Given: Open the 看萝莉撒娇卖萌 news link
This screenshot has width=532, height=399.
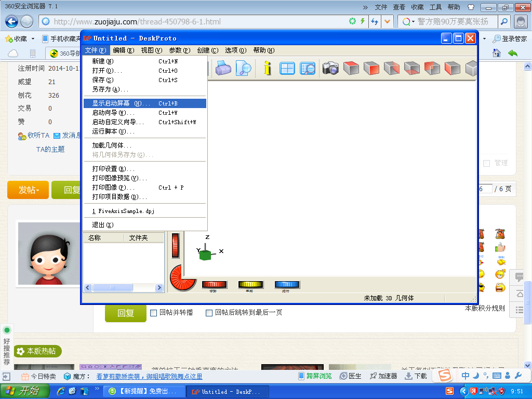Looking at the screenshot, I should coord(149,376).
